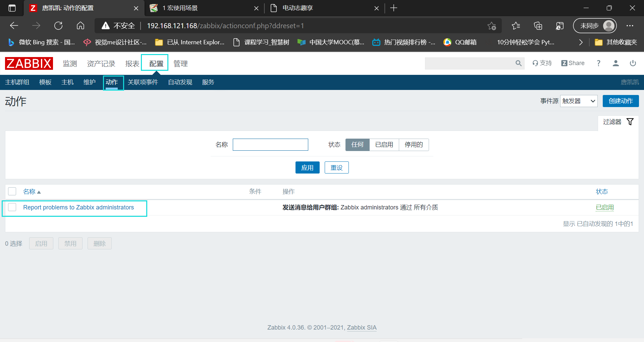Add this page to favorites
The height and width of the screenshot is (342, 644).
[x=492, y=26]
